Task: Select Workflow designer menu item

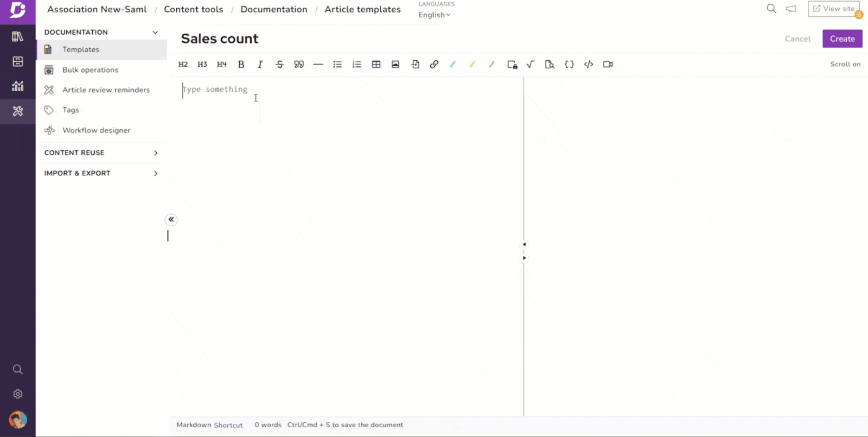Action: click(x=96, y=130)
